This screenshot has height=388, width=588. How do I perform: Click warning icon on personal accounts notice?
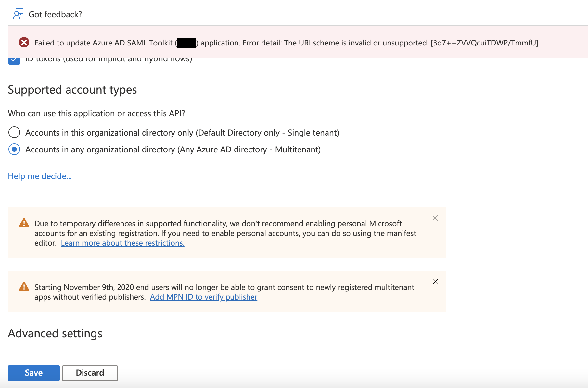coord(24,223)
